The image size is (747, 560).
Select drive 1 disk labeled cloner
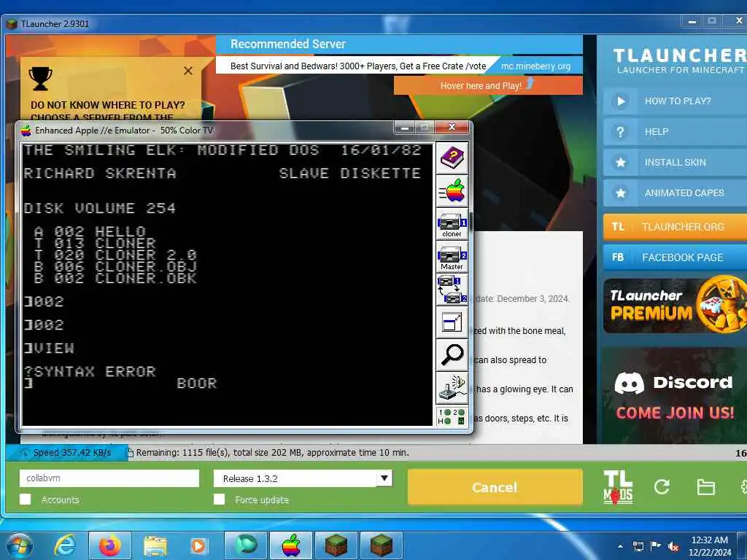(x=452, y=225)
